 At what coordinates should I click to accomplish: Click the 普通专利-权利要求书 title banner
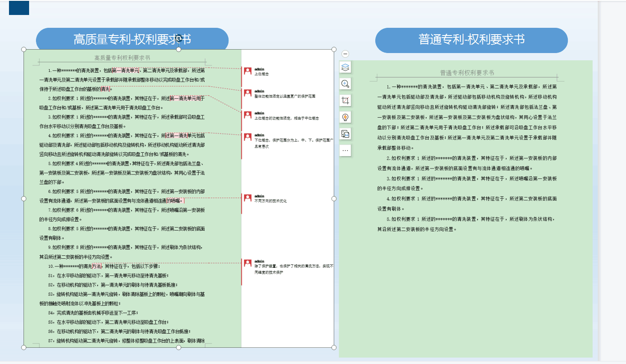click(471, 40)
